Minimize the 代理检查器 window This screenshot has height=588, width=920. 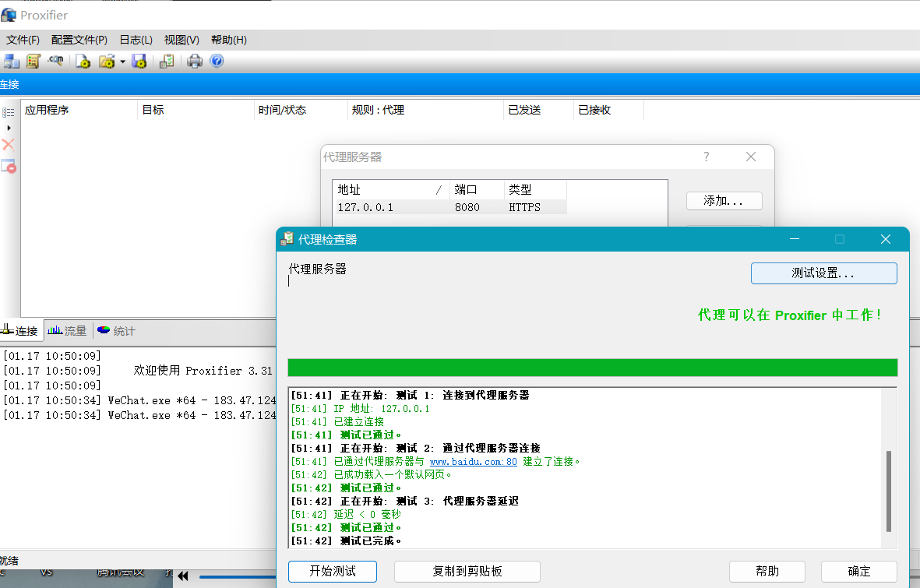pos(795,239)
